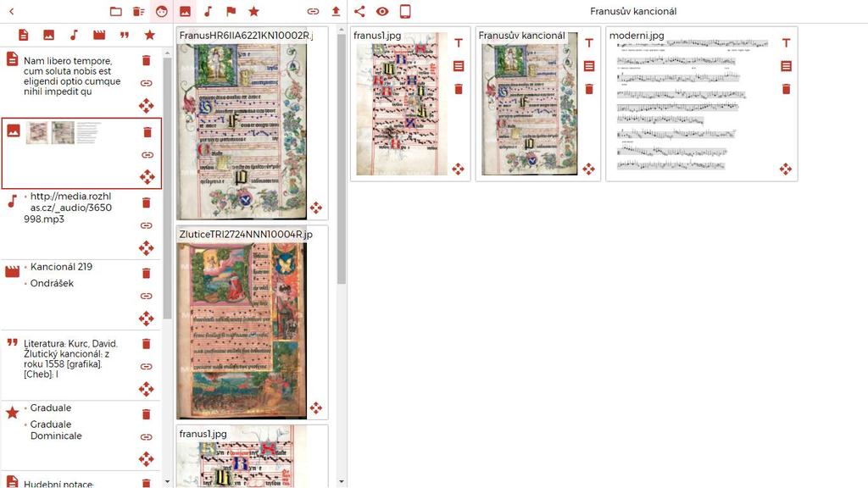The width and height of the screenshot is (868, 488).
Task: Filter the list by text documents
Action: click(x=23, y=35)
